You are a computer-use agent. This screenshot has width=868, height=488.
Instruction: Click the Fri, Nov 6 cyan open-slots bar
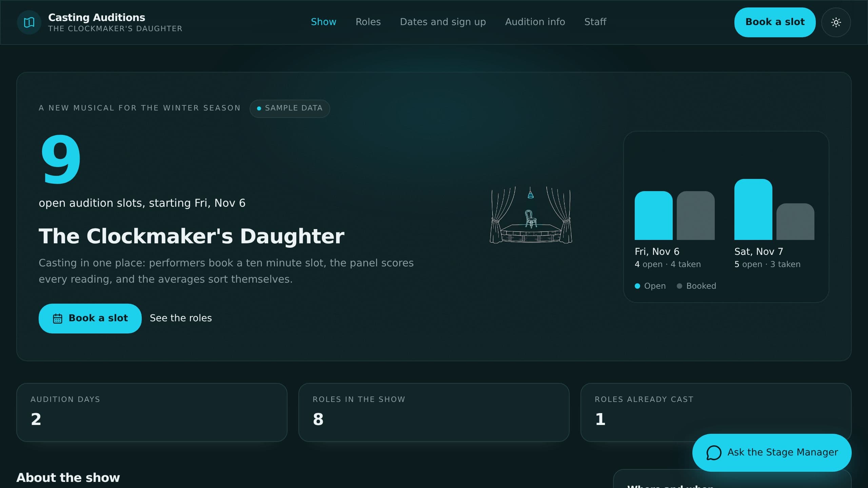point(653,216)
